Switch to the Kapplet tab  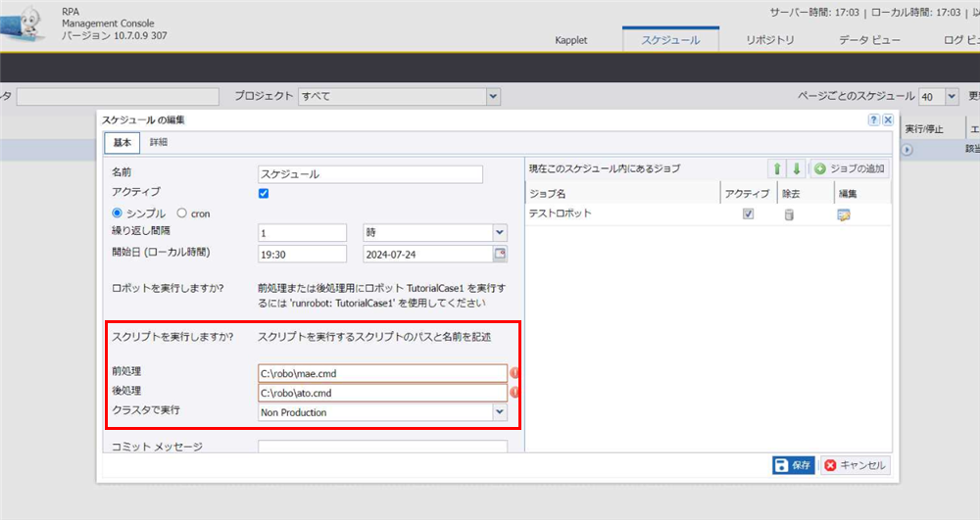coord(571,40)
